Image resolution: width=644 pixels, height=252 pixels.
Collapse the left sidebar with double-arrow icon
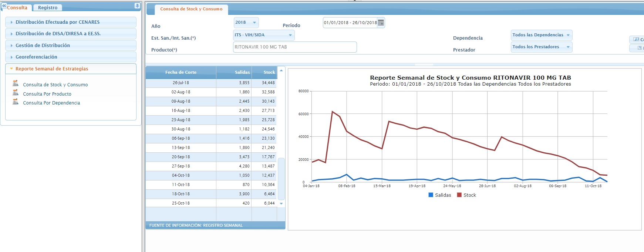[4, 6]
